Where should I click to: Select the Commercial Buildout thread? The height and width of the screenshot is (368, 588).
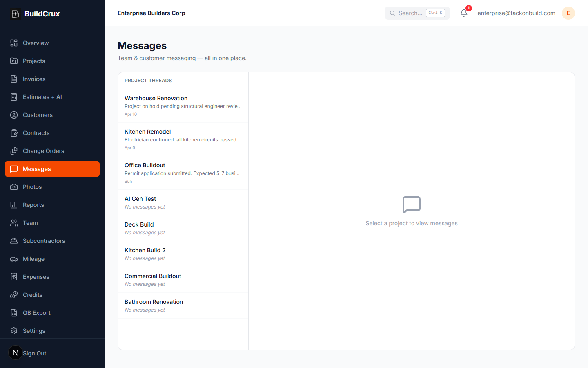point(183,280)
